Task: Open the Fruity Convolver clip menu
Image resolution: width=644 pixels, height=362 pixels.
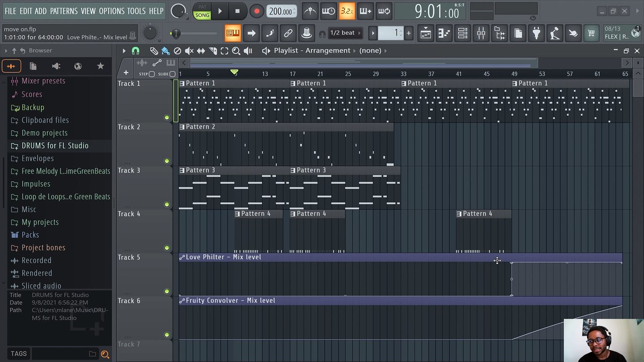Action: [182, 301]
